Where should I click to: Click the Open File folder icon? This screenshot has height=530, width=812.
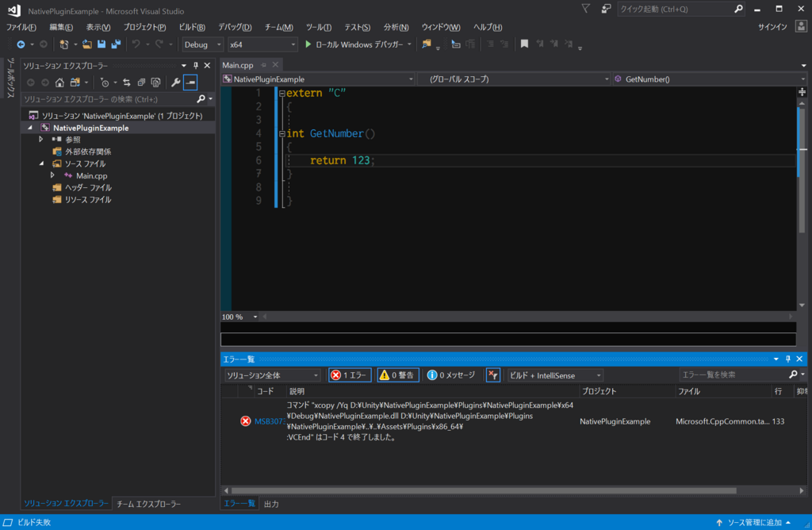tap(87, 44)
